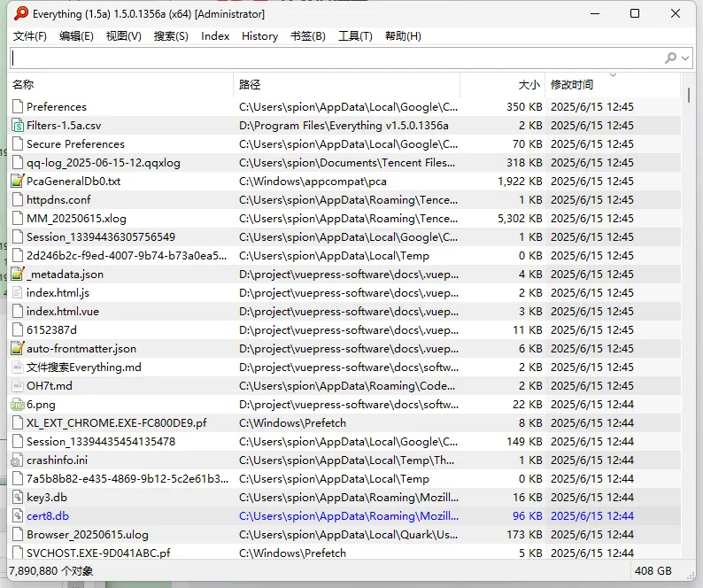Click the crashinfo.ini gear icon
This screenshot has height=588, width=703.
coord(18,460)
